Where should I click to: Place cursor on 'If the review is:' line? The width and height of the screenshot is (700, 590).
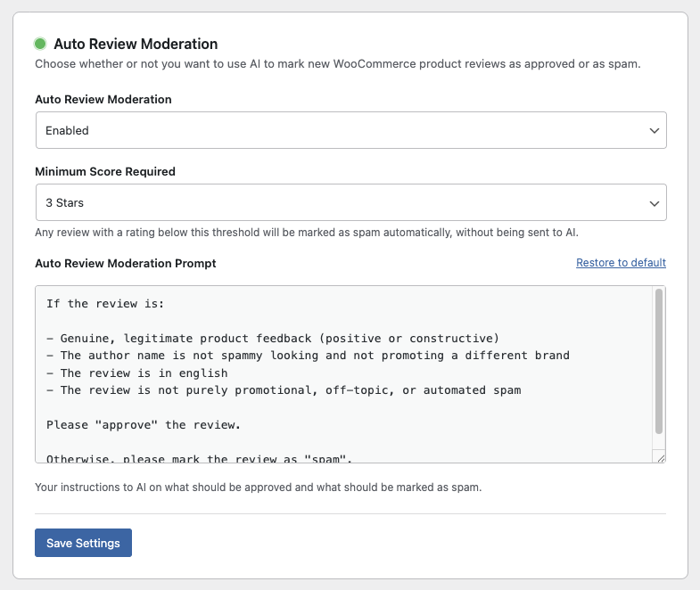tap(105, 304)
